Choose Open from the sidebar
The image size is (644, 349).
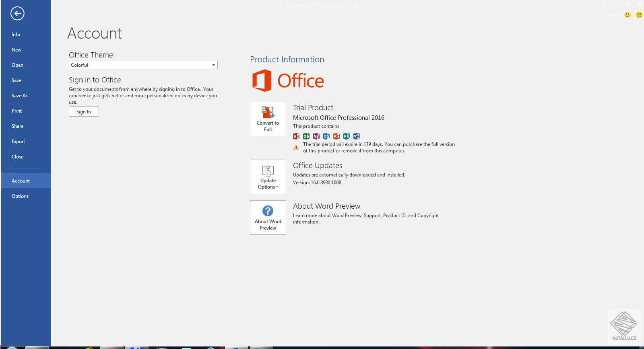click(x=26, y=65)
